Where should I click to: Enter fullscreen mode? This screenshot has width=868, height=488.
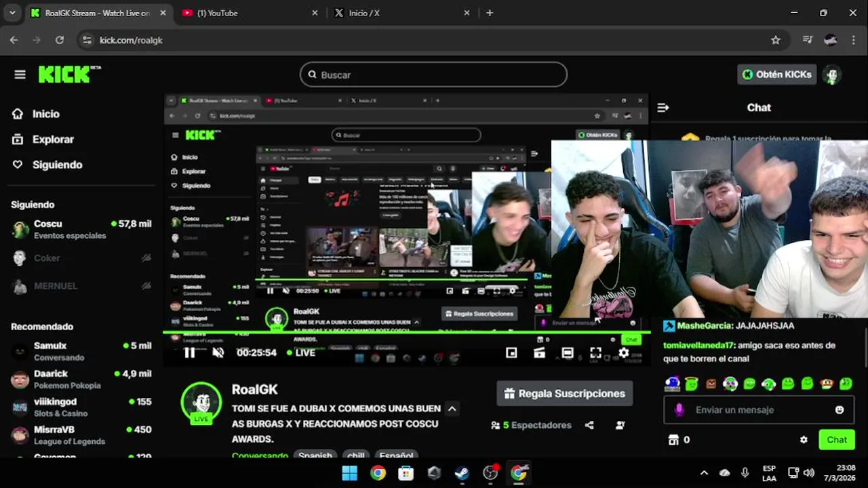click(x=595, y=352)
